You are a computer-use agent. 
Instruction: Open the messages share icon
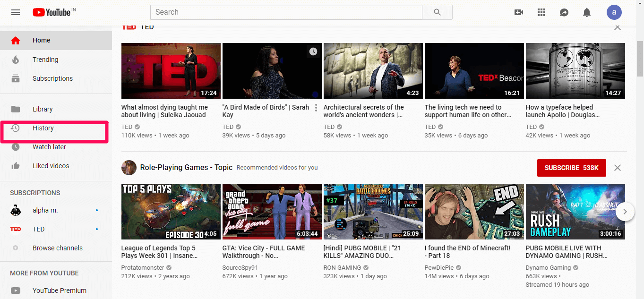(564, 12)
